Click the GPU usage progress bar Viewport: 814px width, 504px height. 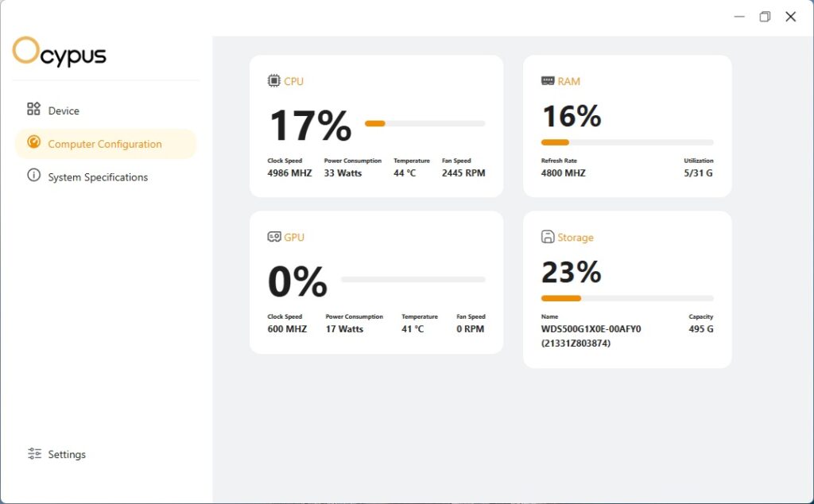(413, 279)
